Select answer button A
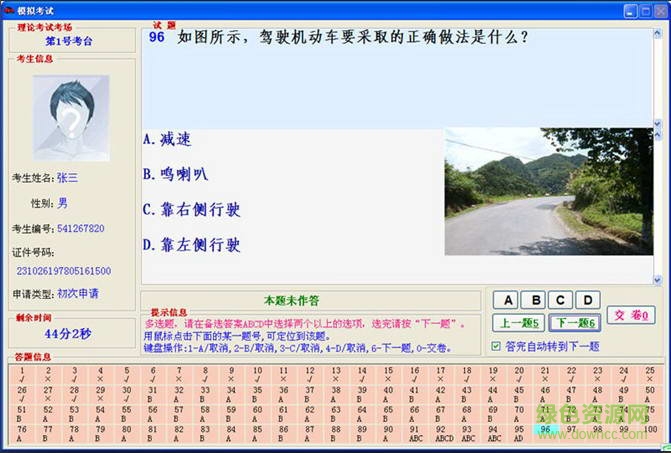Image resolution: width=671 pixels, height=453 pixels. coord(506,300)
